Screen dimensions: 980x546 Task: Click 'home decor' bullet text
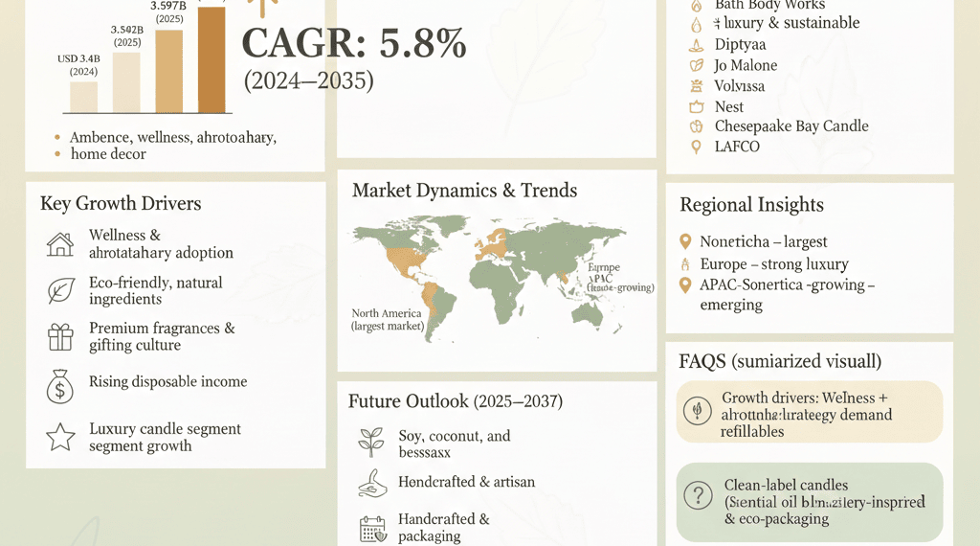point(108,154)
